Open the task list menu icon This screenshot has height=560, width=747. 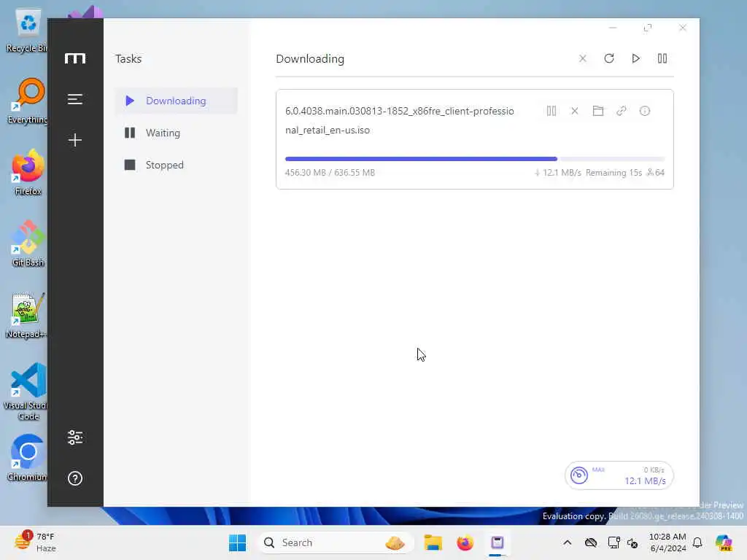pyautogui.click(x=75, y=99)
